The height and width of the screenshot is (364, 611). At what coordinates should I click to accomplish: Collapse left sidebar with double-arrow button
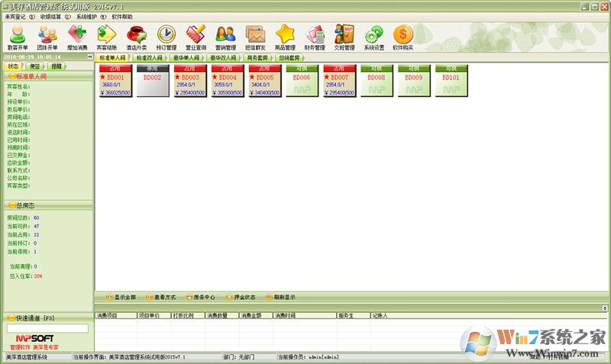[x=89, y=57]
